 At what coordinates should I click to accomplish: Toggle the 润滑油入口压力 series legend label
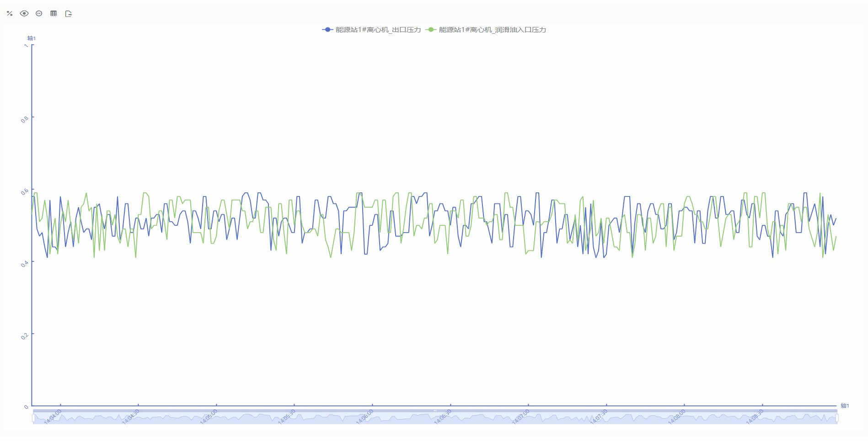pyautogui.click(x=492, y=30)
